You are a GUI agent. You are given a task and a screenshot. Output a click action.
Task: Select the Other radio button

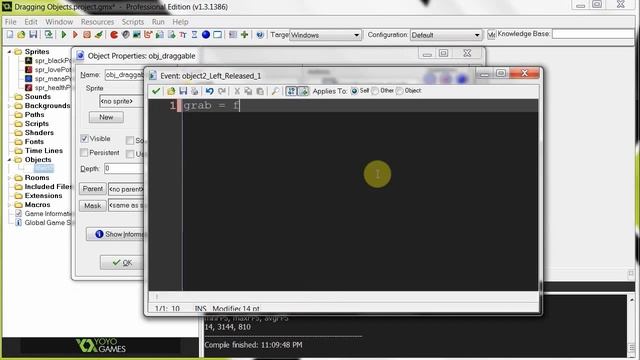coord(375,91)
